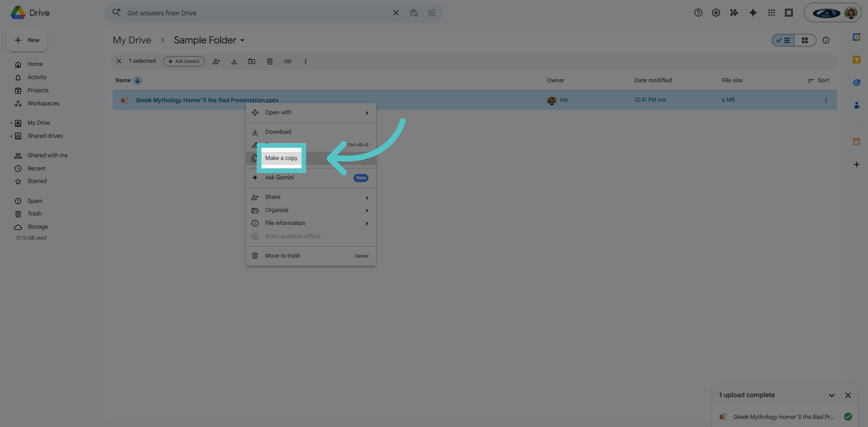Expand File information submenu
This screenshot has height=427, width=868.
(311, 223)
